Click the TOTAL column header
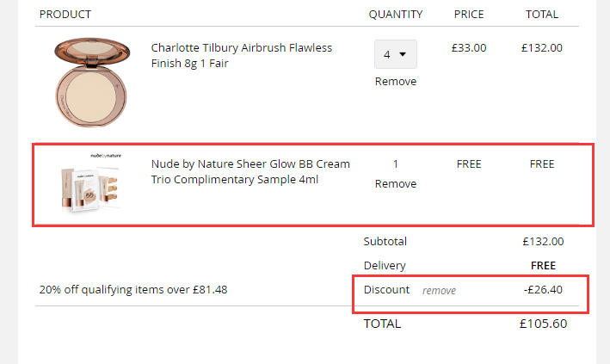Image resolution: width=610 pixels, height=364 pixels. 542,15
